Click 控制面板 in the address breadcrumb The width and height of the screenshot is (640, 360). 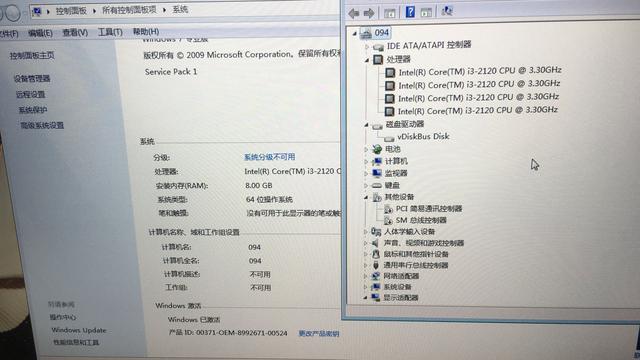71,11
